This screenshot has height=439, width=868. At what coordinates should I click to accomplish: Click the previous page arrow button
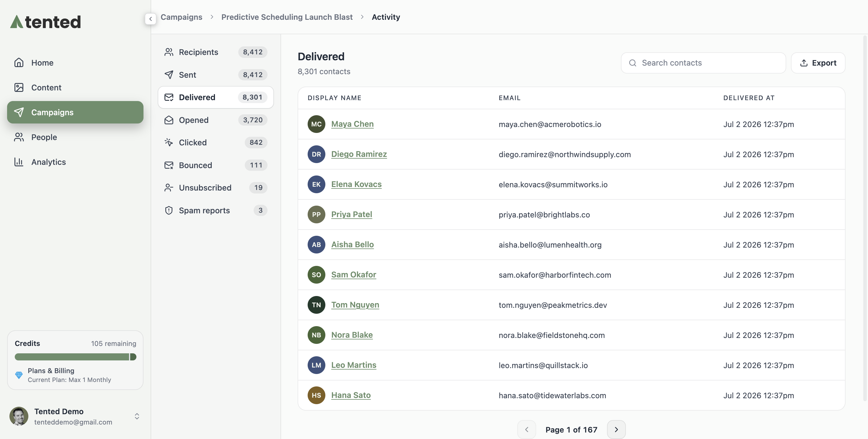click(526, 430)
